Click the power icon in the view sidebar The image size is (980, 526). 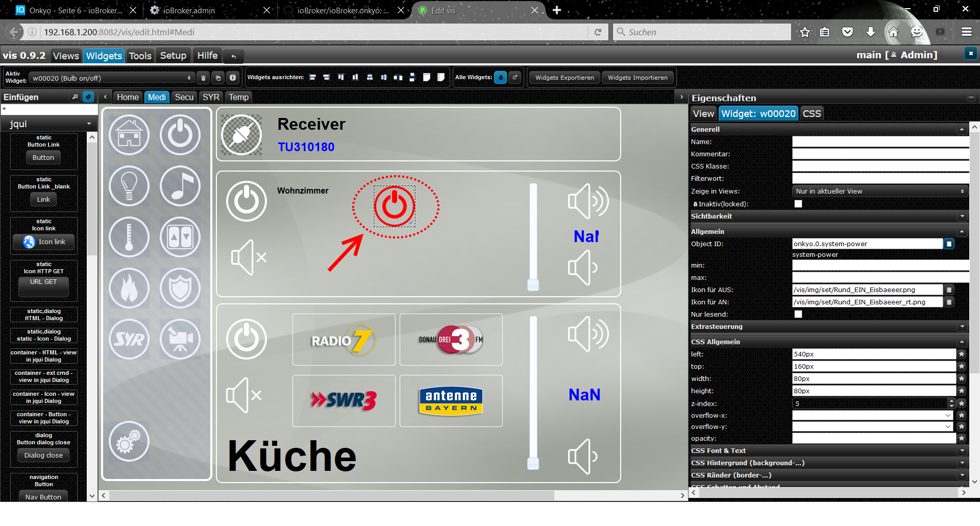click(x=180, y=135)
